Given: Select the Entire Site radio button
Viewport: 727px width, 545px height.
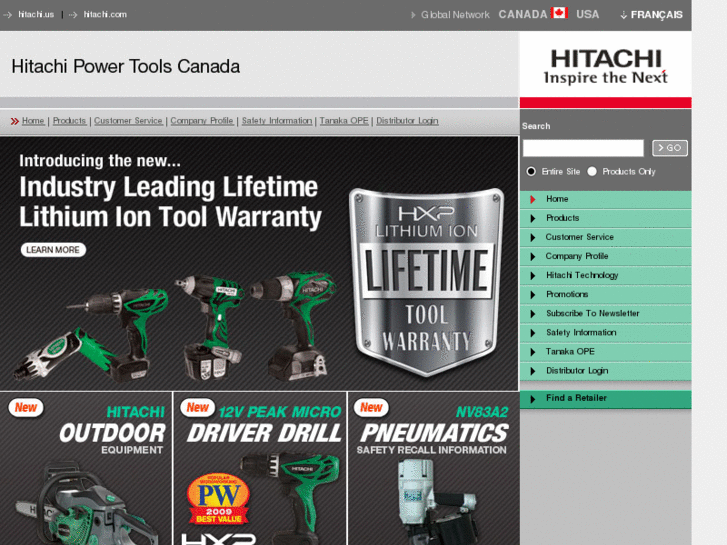Looking at the screenshot, I should pyautogui.click(x=531, y=172).
